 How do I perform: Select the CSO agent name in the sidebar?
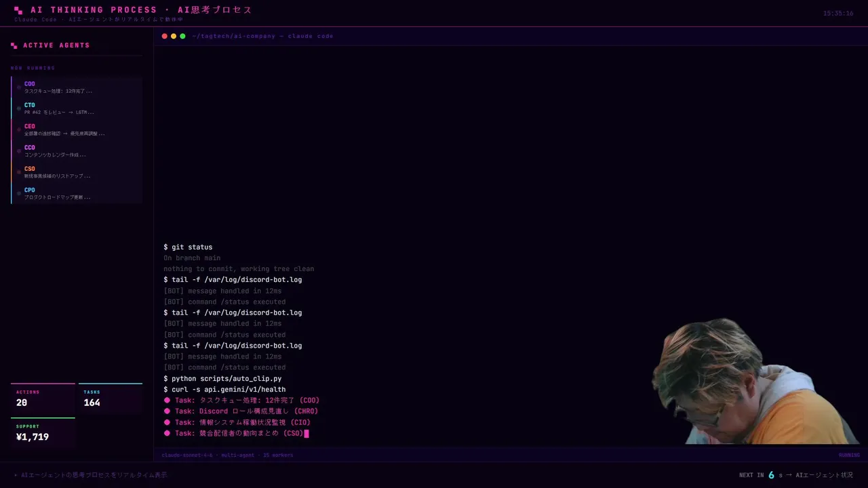pyautogui.click(x=30, y=169)
